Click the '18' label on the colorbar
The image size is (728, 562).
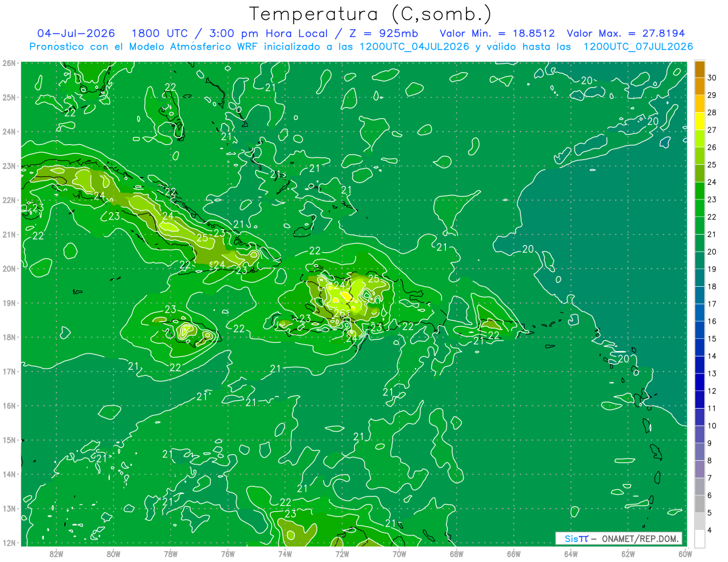(712, 286)
